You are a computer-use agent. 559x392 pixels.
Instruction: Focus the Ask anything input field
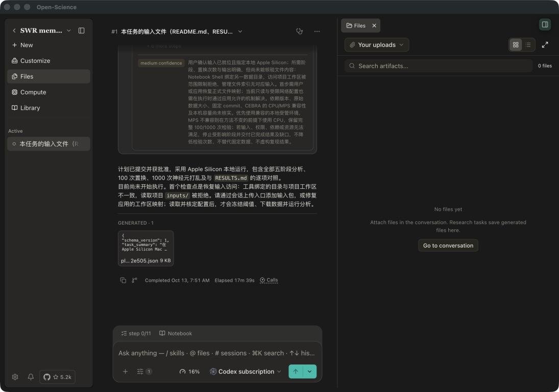pyautogui.click(x=217, y=353)
